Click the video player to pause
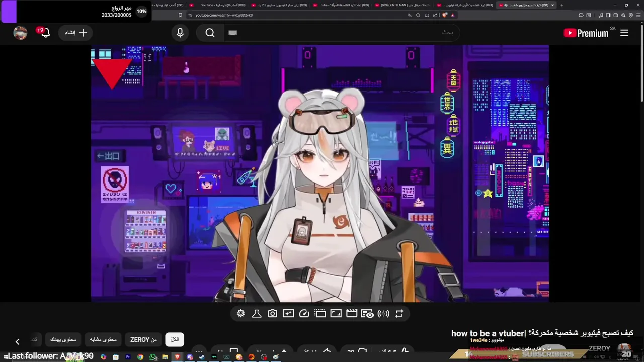 click(x=319, y=173)
